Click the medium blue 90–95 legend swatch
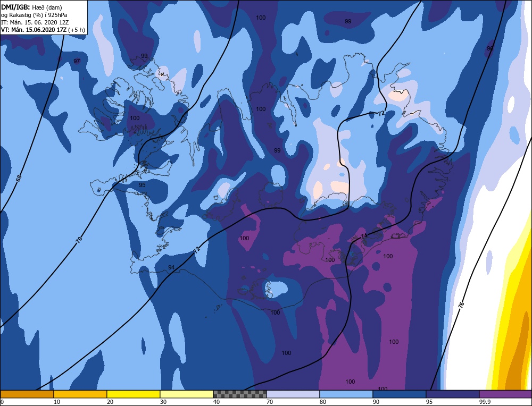This screenshot has width=532, height=406. click(400, 394)
